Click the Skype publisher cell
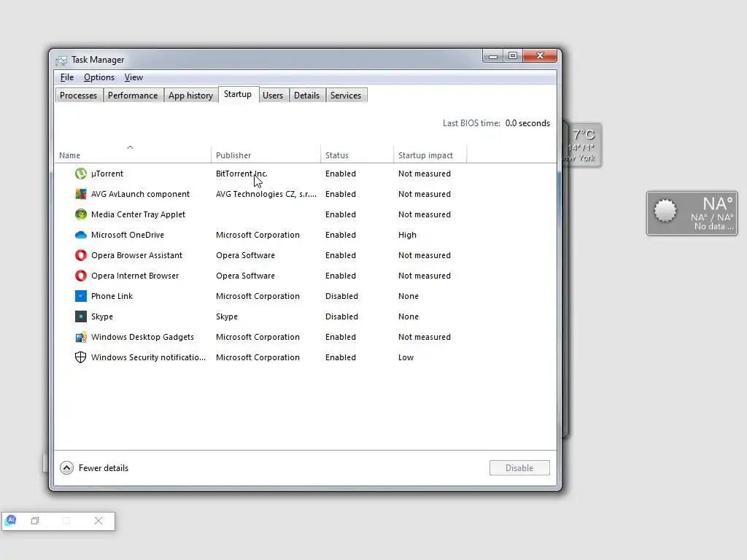Screen dimensions: 747x560 (x=227, y=316)
